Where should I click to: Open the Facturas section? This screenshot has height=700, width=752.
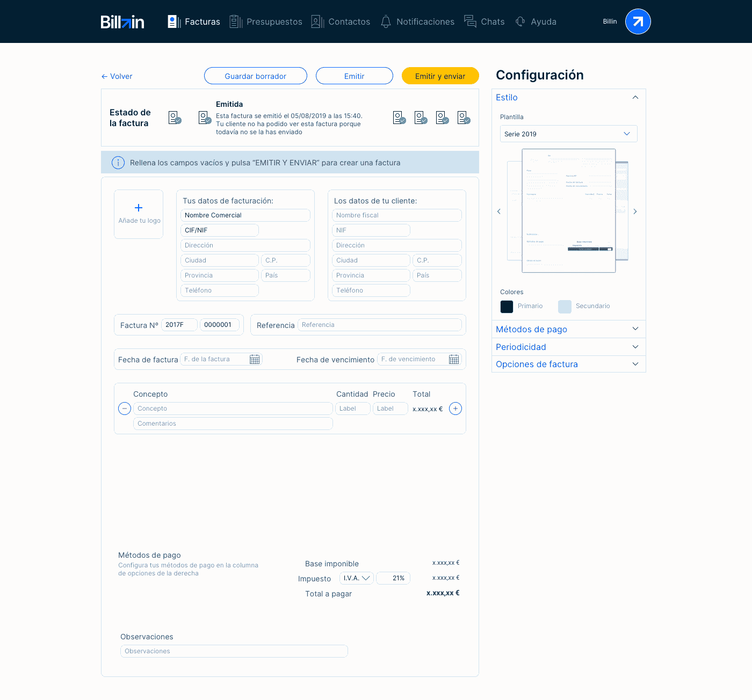tap(194, 21)
